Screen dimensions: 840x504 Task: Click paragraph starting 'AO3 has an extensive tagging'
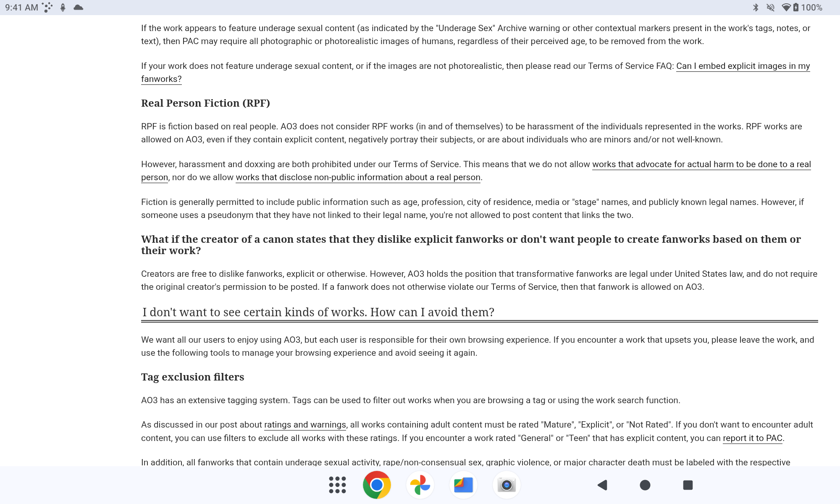(411, 400)
